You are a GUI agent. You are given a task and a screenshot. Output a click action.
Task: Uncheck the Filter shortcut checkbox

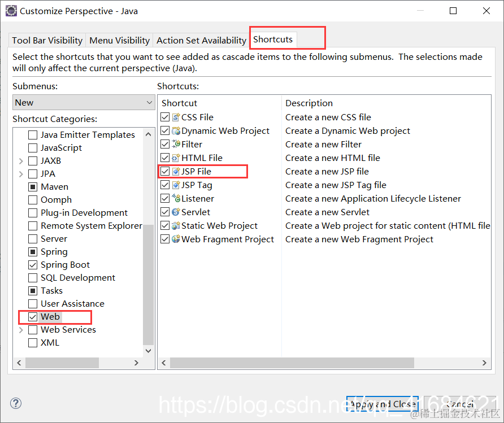click(165, 144)
